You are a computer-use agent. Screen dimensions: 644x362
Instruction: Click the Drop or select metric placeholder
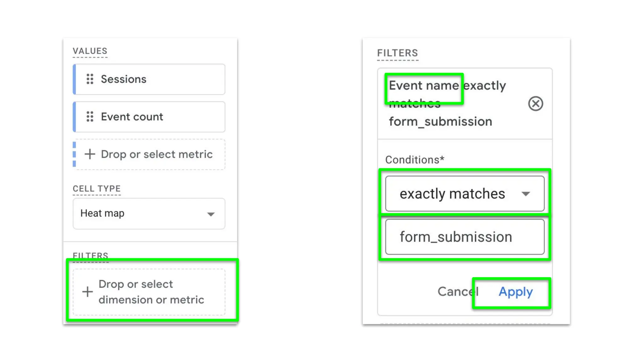click(x=157, y=154)
